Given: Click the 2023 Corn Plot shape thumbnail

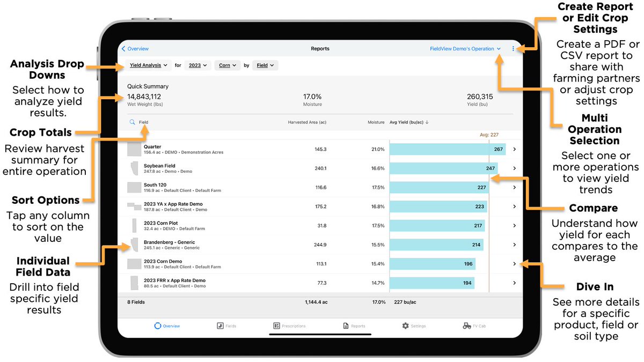Looking at the screenshot, I should tap(134, 226).
